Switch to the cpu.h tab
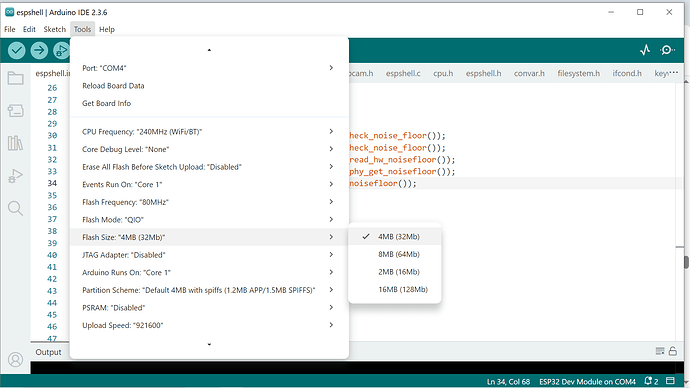 click(443, 73)
